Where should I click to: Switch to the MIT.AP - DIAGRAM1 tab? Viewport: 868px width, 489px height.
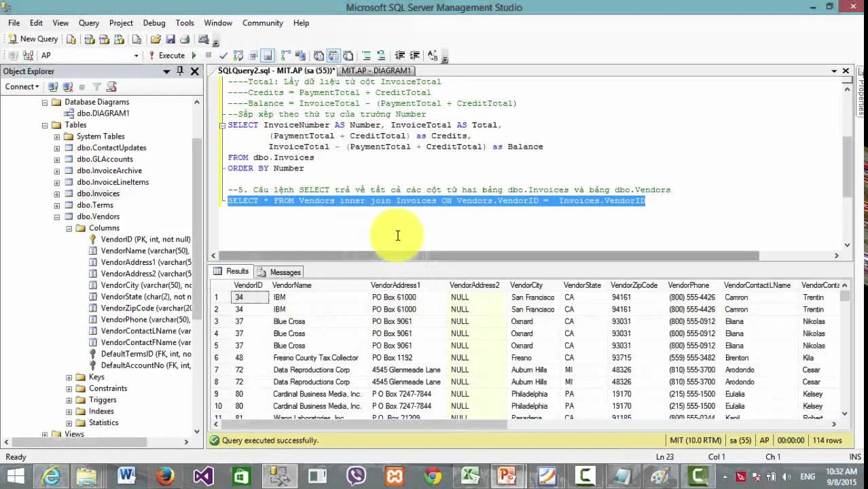pos(376,71)
